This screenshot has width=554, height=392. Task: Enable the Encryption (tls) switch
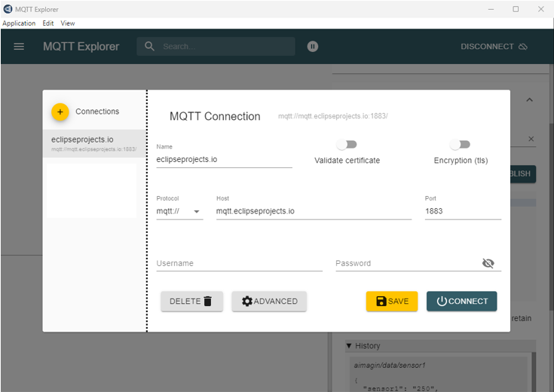(x=460, y=144)
